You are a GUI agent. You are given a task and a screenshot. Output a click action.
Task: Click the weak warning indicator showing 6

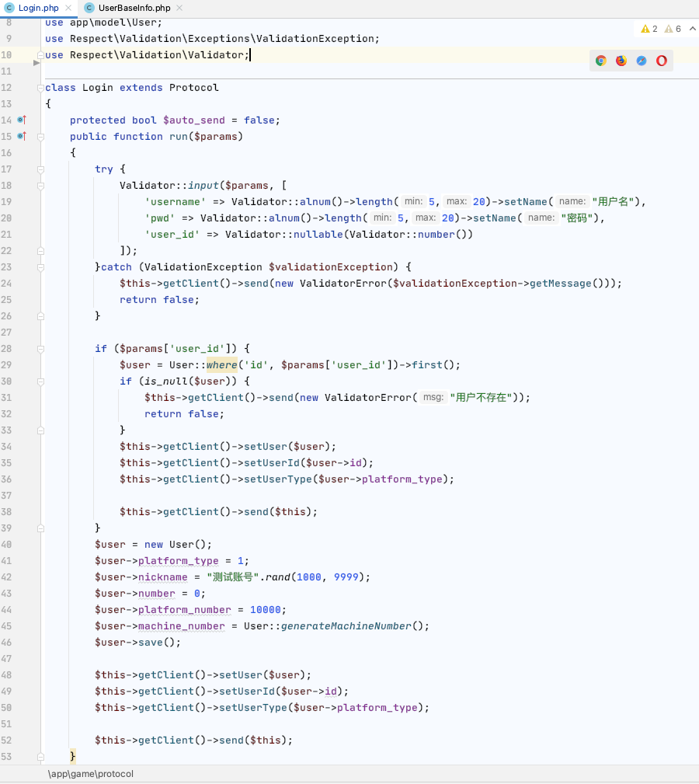673,29
